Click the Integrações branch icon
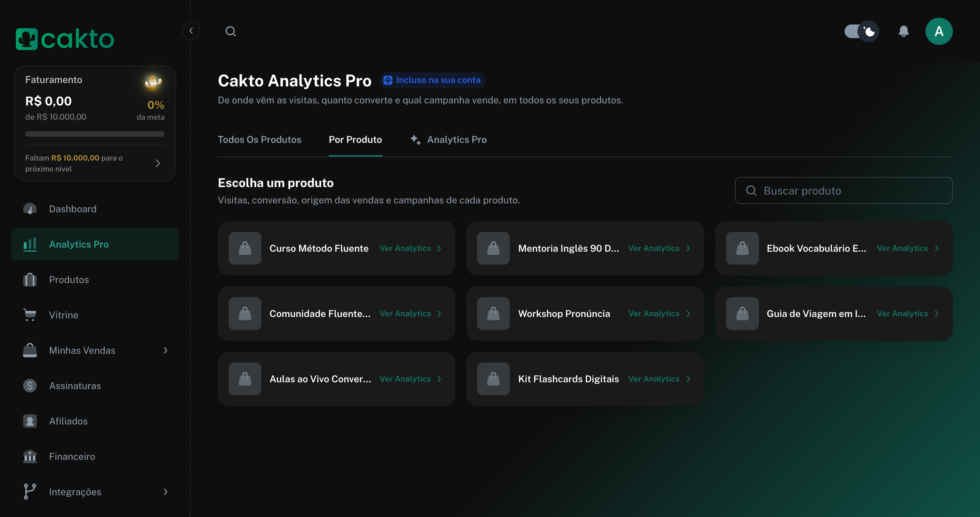The width and height of the screenshot is (980, 517). [30, 491]
